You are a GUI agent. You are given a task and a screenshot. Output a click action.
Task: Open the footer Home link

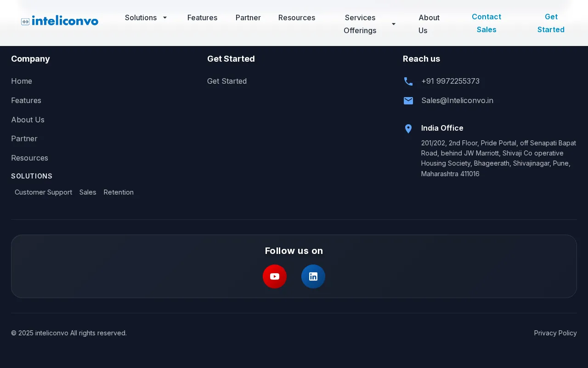pos(22,81)
